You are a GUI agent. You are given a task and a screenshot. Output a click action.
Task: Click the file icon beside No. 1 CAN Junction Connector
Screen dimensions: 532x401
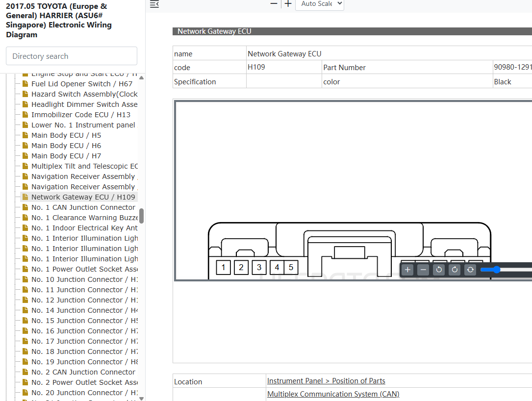[25, 207]
